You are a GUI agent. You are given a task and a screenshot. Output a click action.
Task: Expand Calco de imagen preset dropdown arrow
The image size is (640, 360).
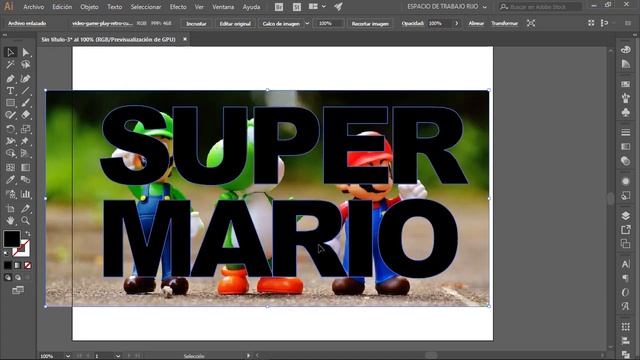(x=307, y=24)
